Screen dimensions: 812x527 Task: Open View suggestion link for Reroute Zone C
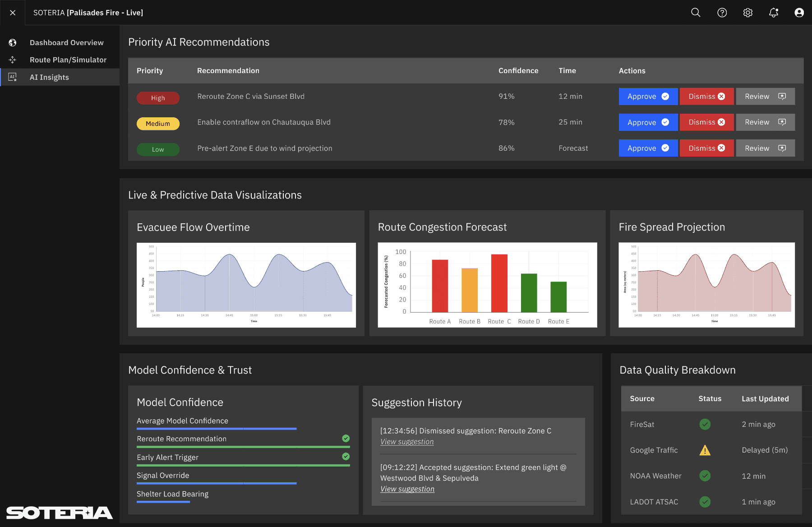pyautogui.click(x=407, y=442)
